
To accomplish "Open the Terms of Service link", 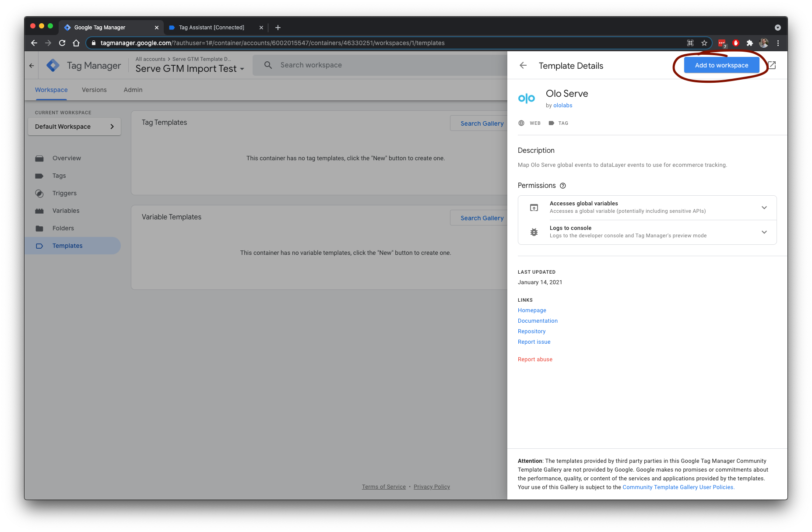I will click(x=384, y=487).
